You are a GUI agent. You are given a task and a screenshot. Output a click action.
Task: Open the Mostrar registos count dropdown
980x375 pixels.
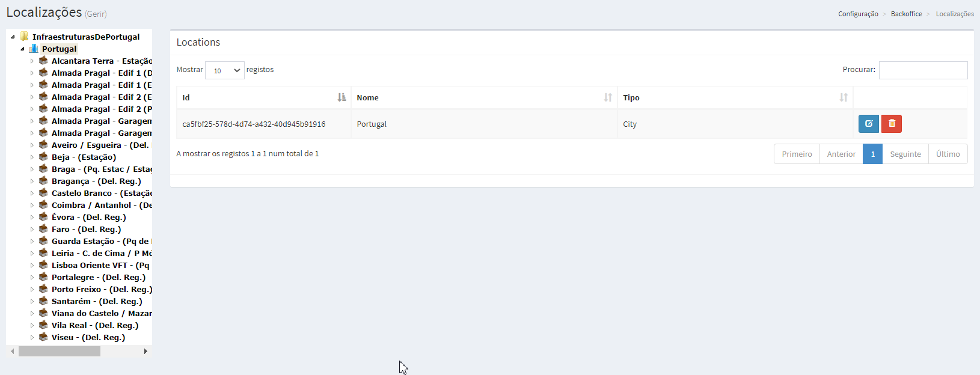point(225,70)
